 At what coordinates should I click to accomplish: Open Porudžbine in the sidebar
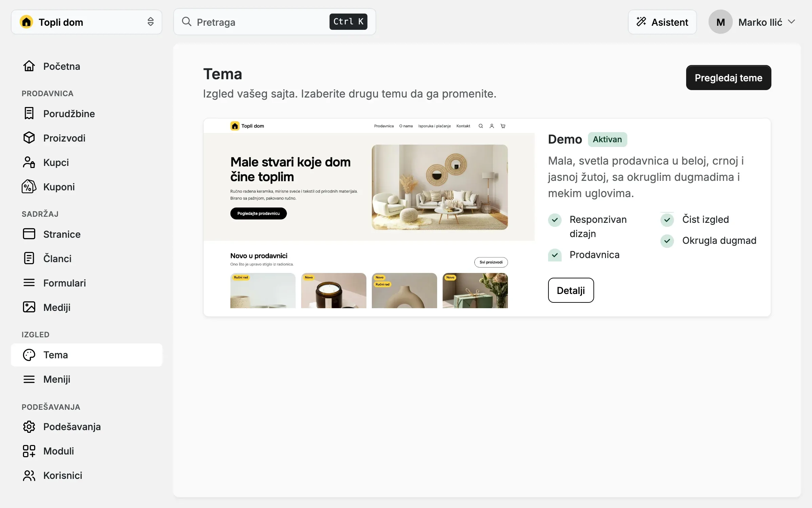(x=87, y=113)
